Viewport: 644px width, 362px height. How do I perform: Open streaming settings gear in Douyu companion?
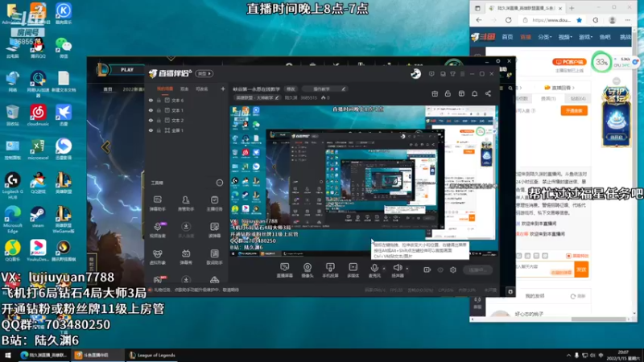tap(453, 270)
